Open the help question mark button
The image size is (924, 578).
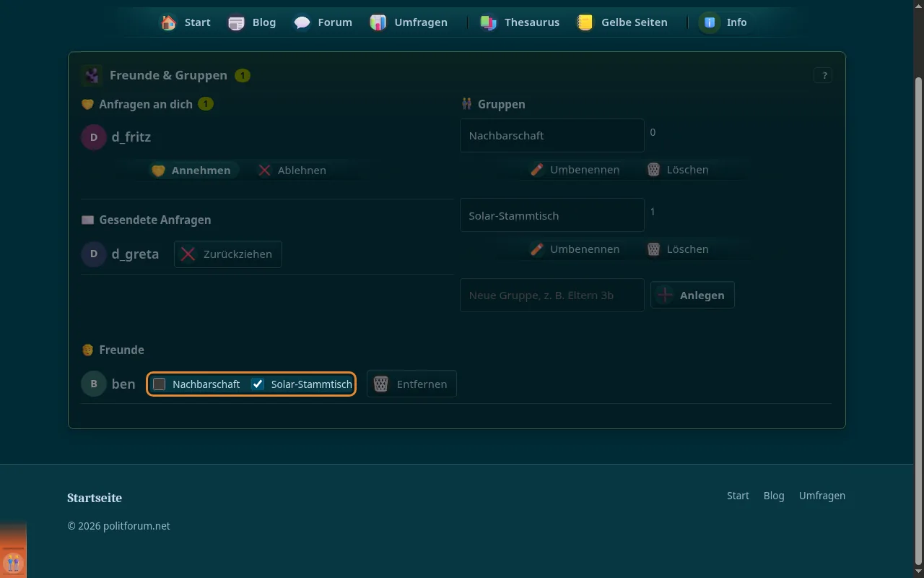point(823,75)
